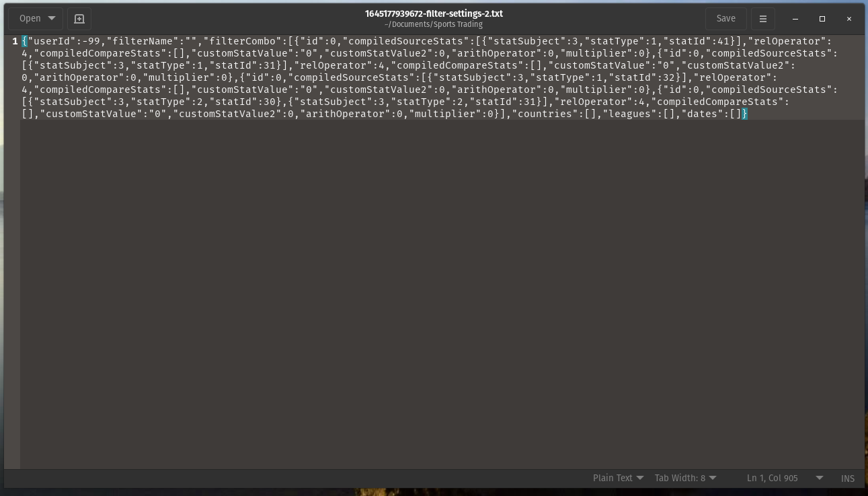This screenshot has height=496, width=868.
Task: Click the empty editor area below the JSON text
Action: click(437, 289)
